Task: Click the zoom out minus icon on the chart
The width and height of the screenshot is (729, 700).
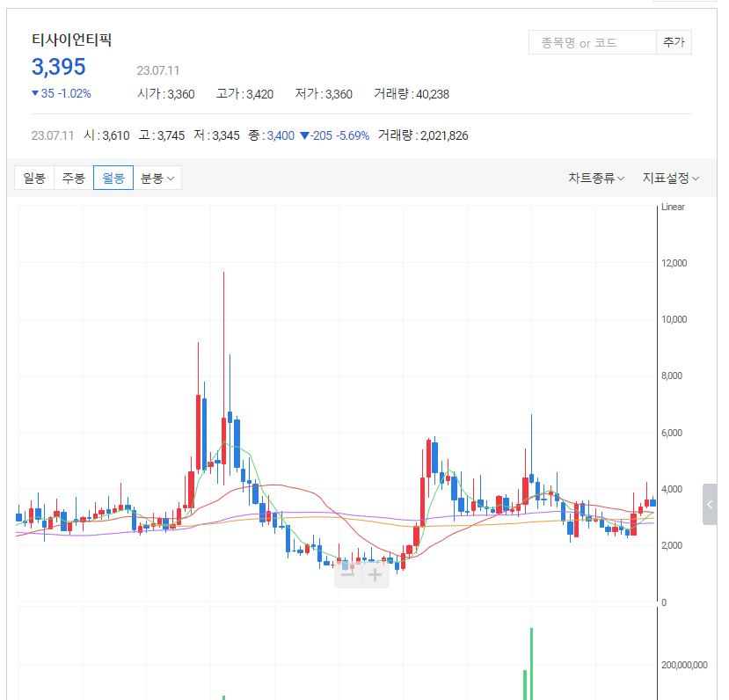Action: (348, 572)
